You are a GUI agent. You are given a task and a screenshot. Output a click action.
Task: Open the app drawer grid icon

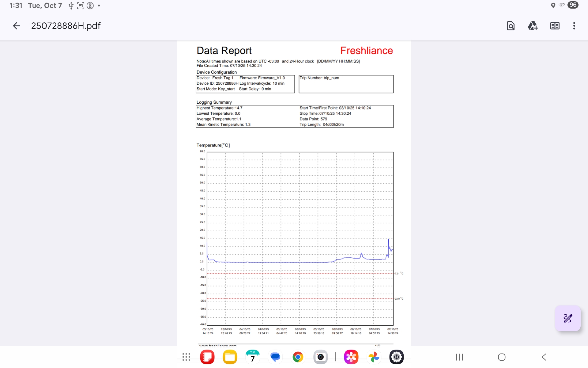186,357
